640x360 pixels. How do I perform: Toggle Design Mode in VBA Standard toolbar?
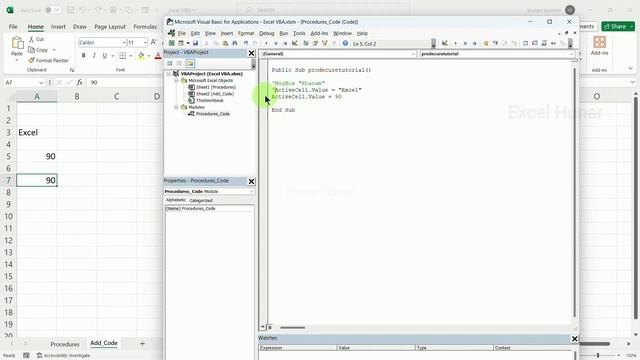coord(295,43)
